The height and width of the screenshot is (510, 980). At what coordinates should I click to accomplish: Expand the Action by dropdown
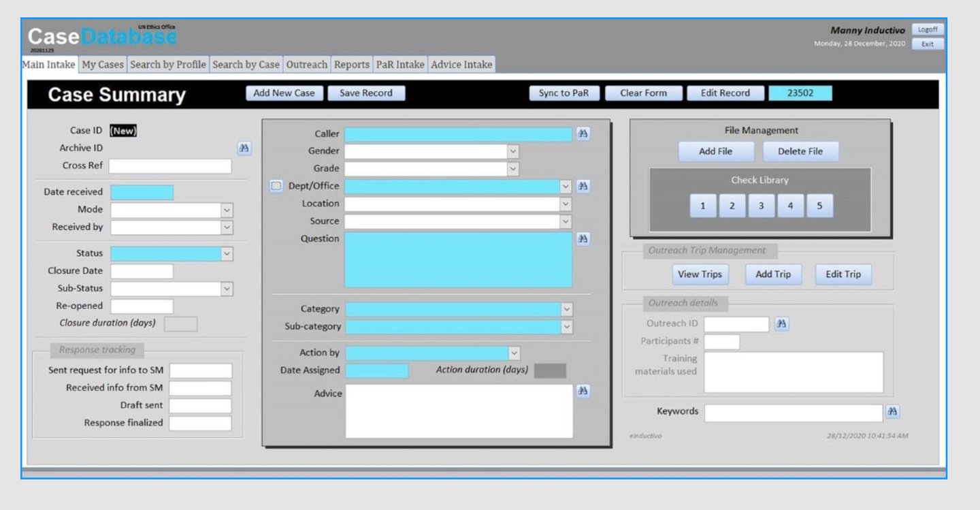[x=514, y=353]
